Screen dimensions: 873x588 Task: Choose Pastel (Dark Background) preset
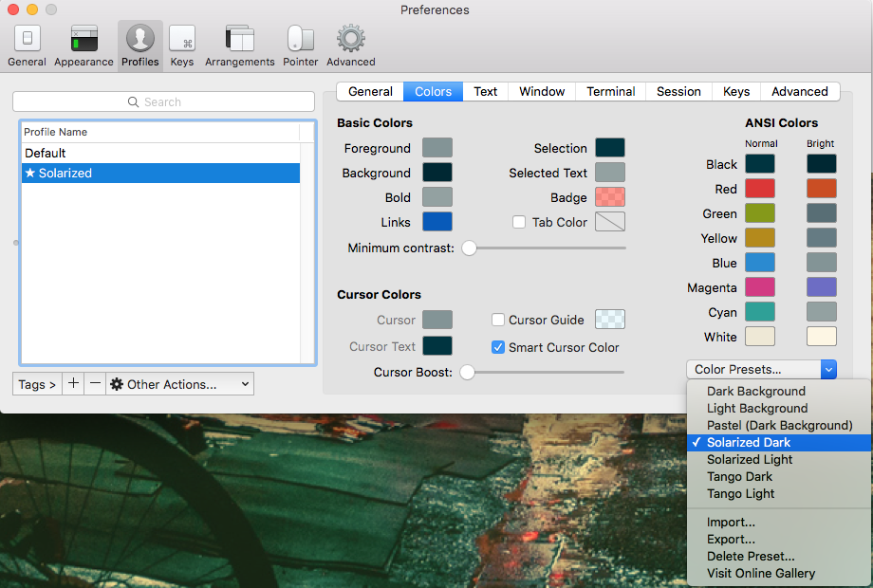(x=779, y=426)
